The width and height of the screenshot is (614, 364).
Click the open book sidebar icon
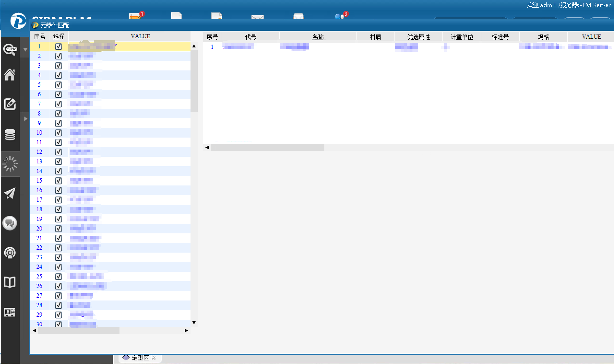coord(10,282)
